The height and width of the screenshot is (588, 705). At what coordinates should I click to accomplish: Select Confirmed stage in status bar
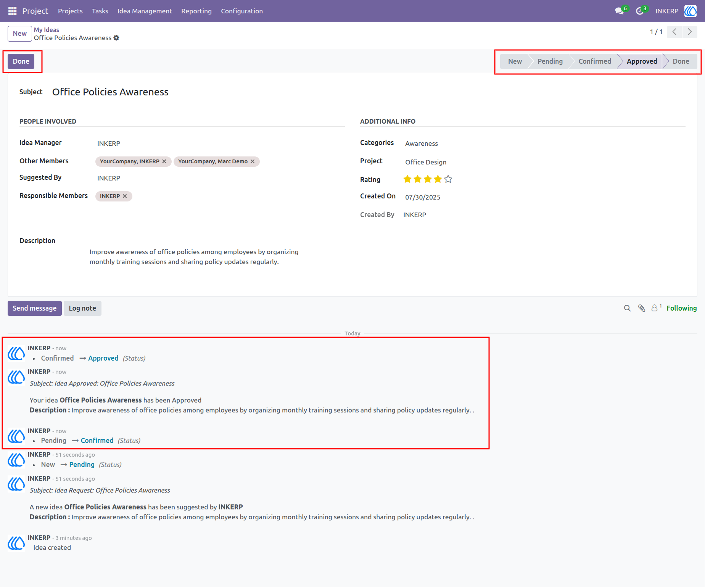594,61
